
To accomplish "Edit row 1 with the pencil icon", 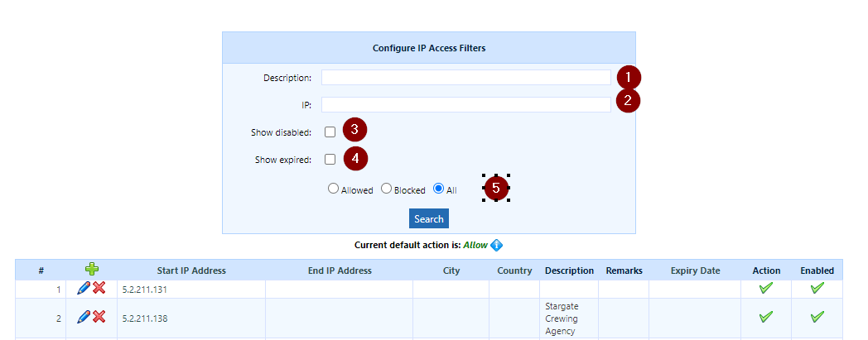I will coord(84,288).
